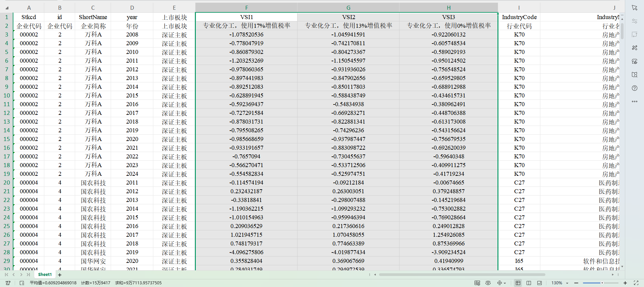Open the more options ellipsis in sidebar
Viewport: 644px width, 287px height.
click(x=634, y=101)
